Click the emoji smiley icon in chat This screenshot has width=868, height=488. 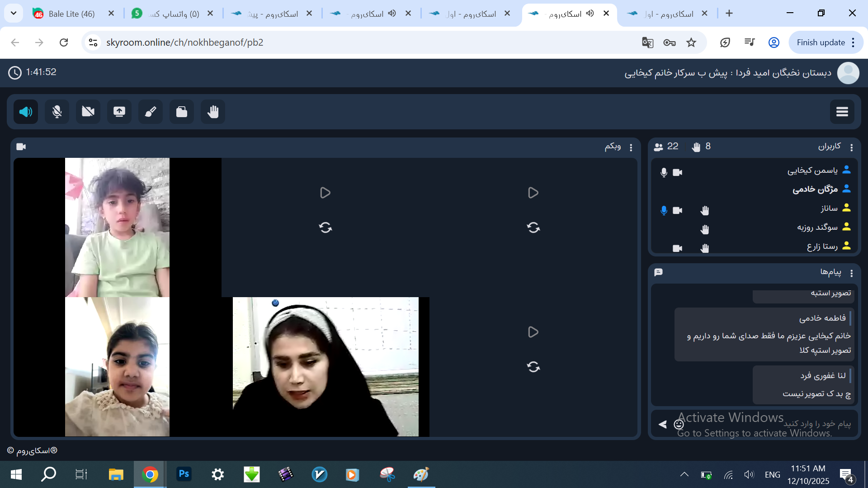679,424
